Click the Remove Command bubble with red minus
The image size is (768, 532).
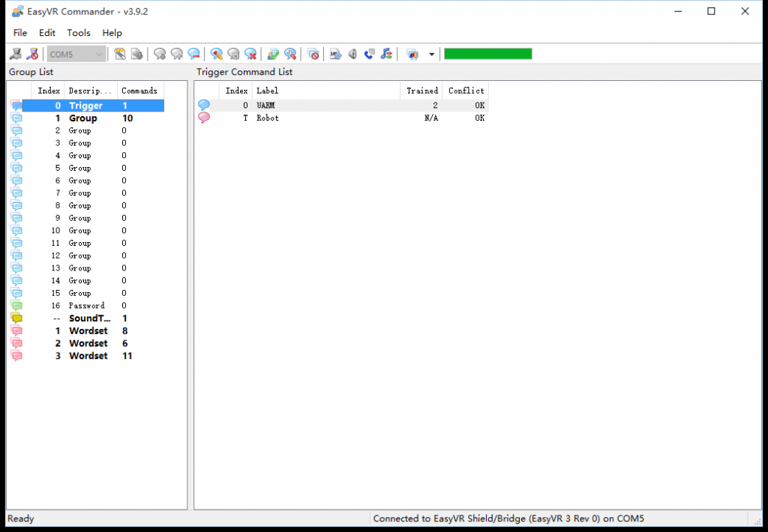(x=194, y=54)
